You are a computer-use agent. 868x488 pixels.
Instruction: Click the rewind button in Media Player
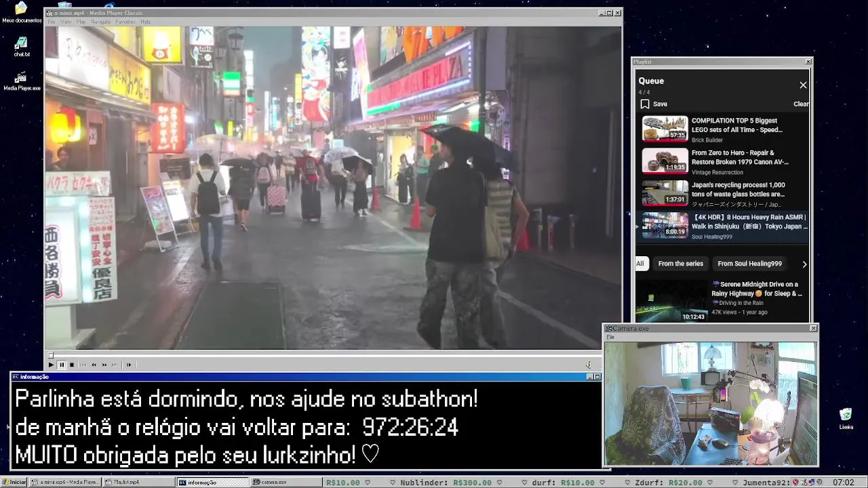(x=94, y=365)
